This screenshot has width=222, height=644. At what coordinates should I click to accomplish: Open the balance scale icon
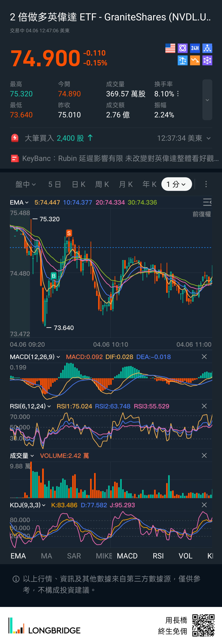point(183,61)
